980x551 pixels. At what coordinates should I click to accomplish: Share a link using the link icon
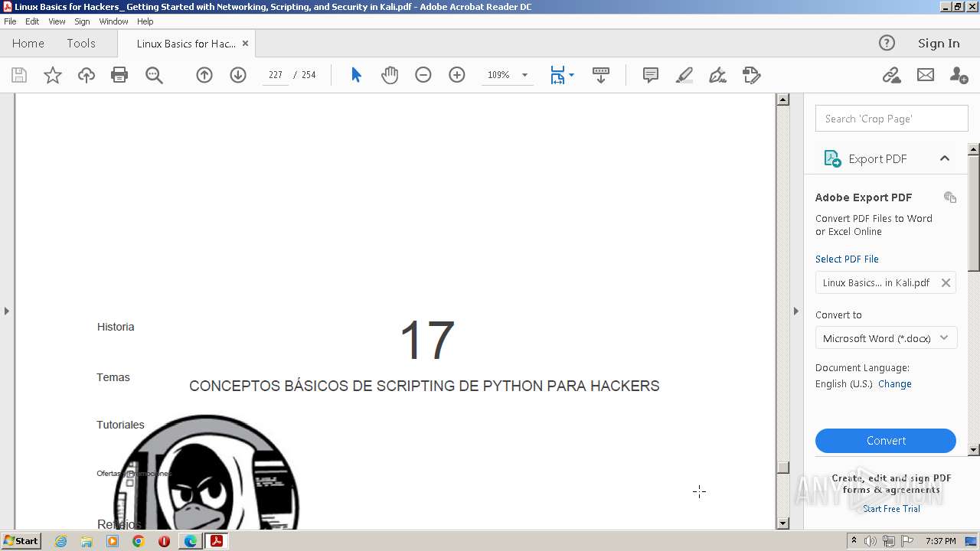click(891, 75)
